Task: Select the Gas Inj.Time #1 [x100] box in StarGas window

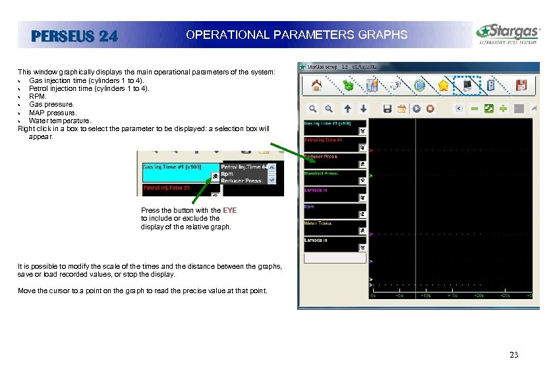Action: click(335, 127)
